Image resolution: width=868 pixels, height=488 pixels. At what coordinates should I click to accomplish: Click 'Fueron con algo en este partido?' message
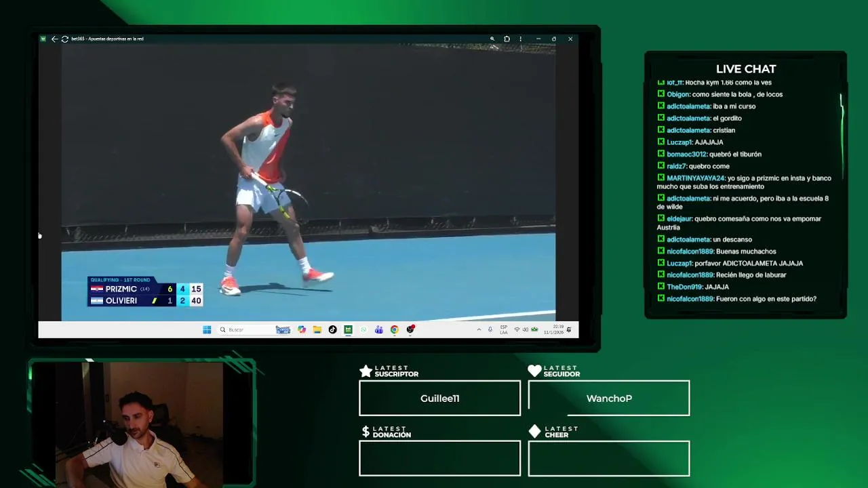coord(766,299)
